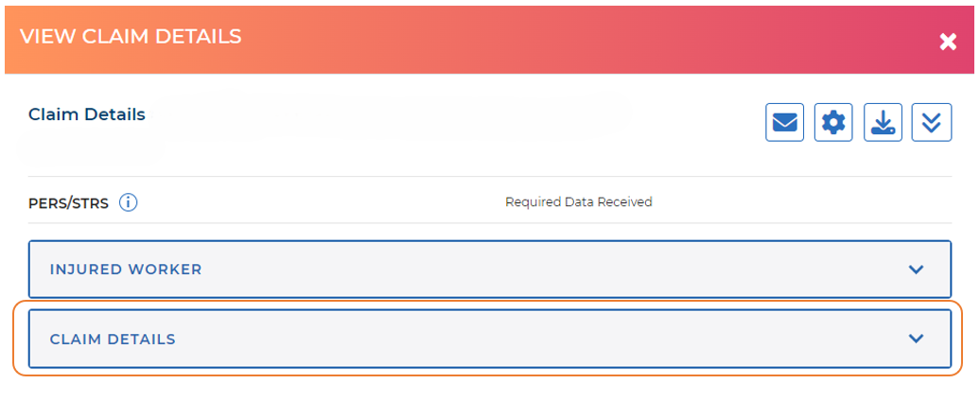Open the claim settings gear icon

833,123
